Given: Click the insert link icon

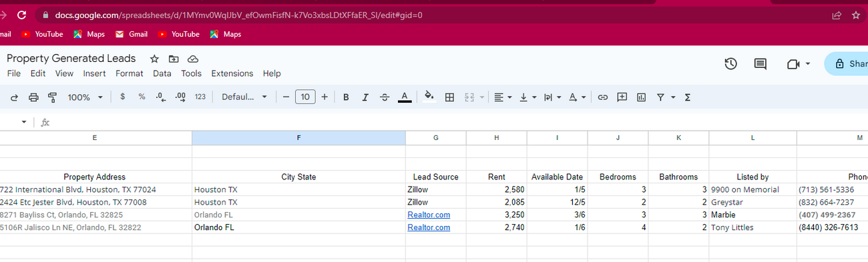Looking at the screenshot, I should 602,97.
